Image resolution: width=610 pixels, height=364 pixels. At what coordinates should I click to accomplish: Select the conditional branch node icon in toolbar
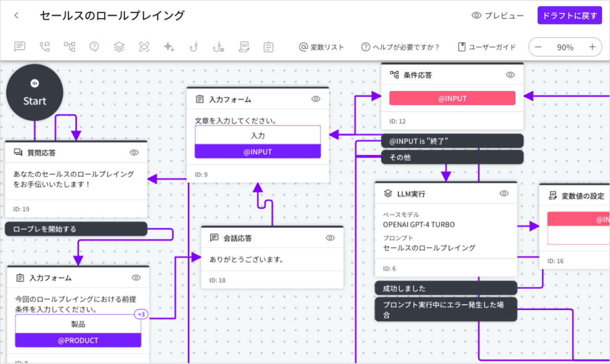tap(70, 47)
